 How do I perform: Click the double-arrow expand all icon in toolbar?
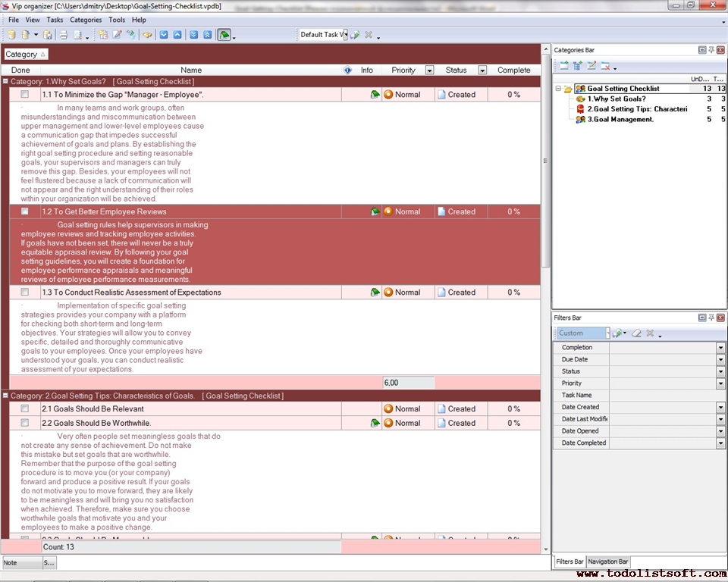(193, 35)
